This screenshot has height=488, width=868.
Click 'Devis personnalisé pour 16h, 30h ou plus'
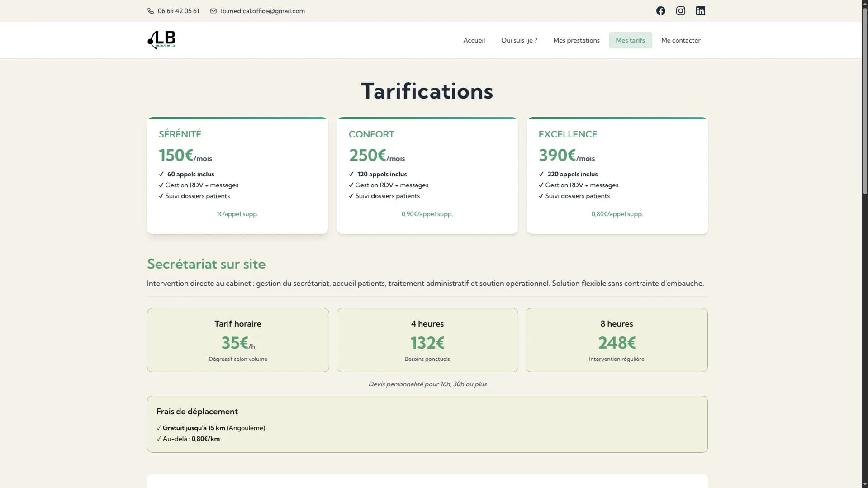pos(427,384)
